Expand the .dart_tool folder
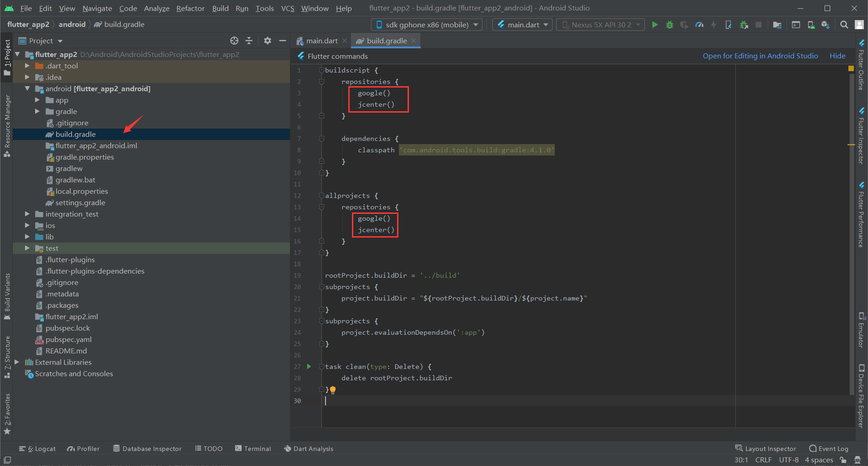Viewport: 868px width, 466px height. tap(27, 66)
